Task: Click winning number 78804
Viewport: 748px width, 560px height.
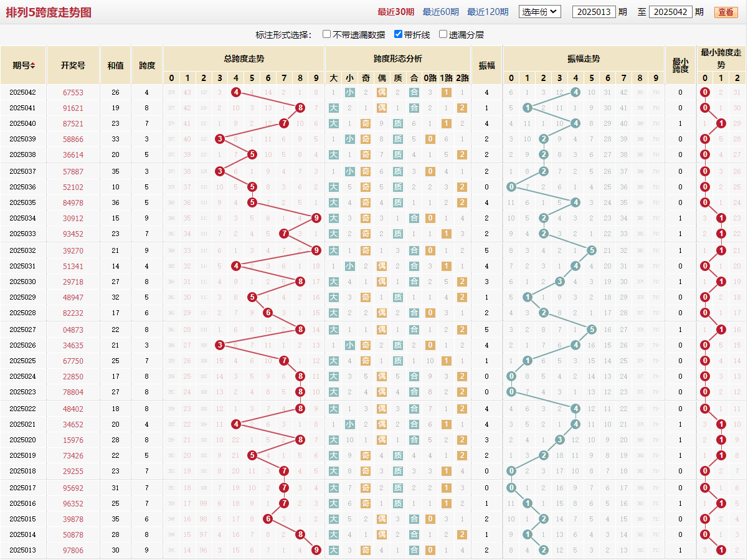Action: point(73,392)
